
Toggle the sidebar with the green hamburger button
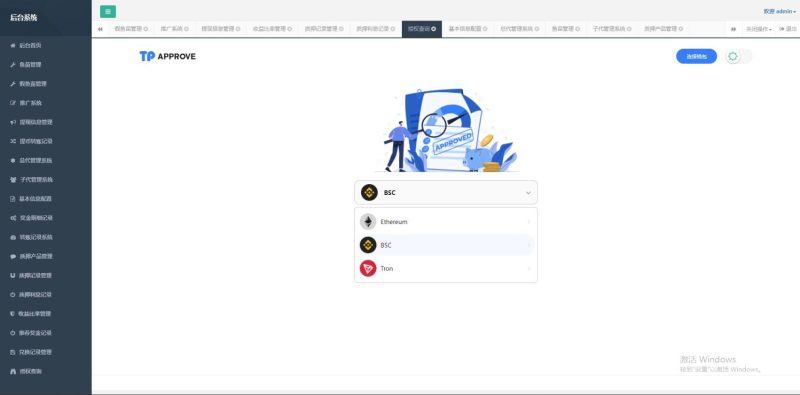pos(108,12)
